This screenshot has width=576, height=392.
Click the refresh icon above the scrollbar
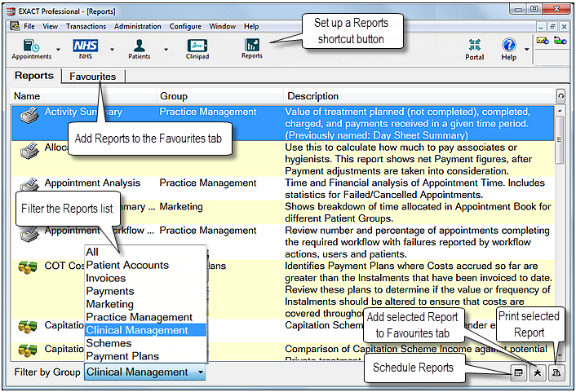tap(560, 96)
